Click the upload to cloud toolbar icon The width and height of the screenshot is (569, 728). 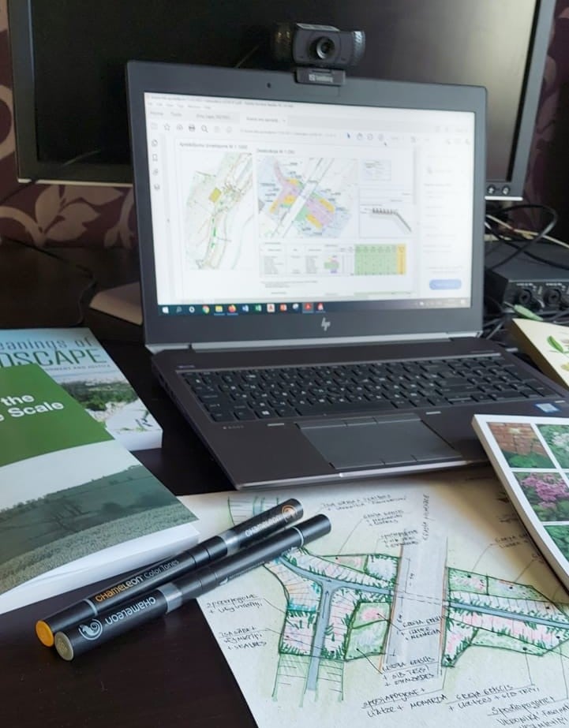[179, 127]
